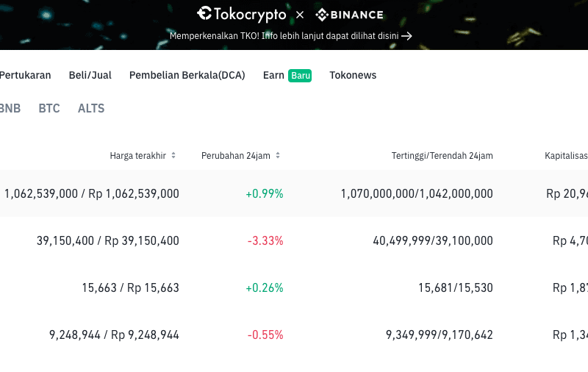Click the Tertinggi/Terendah 24jam column header

442,156
